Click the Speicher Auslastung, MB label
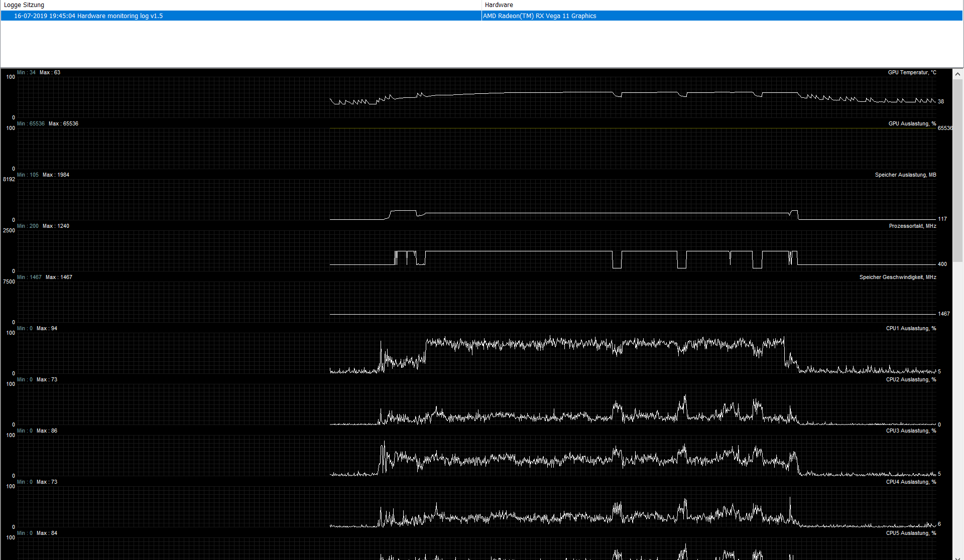 click(905, 175)
